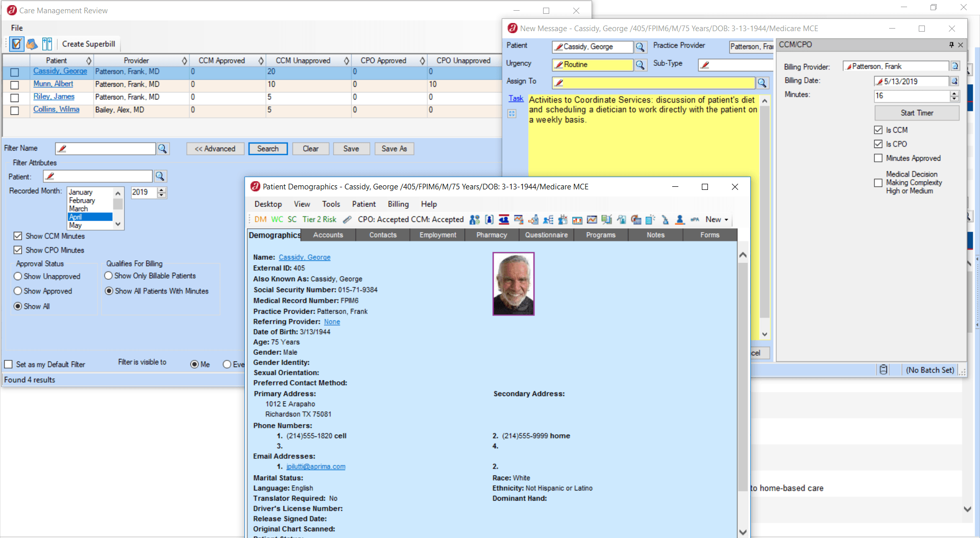Uncheck the Is CCM checkbox
The height and width of the screenshot is (538, 980).
[x=878, y=130]
